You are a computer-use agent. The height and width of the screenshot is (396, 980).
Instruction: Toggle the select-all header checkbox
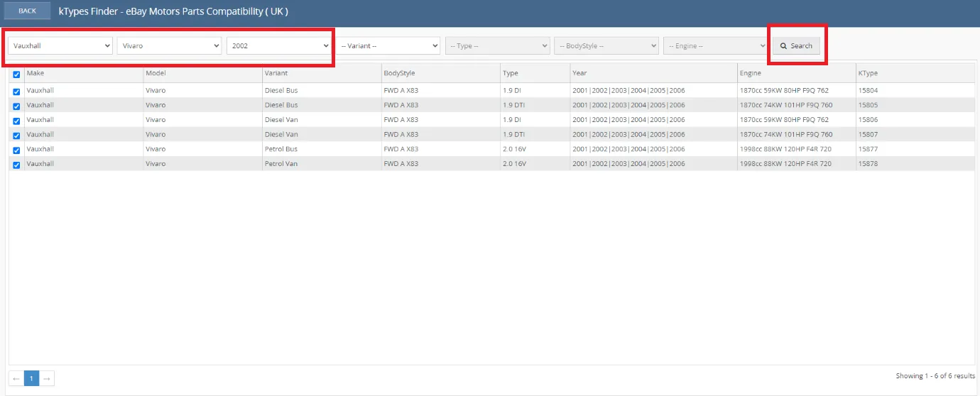coord(16,74)
